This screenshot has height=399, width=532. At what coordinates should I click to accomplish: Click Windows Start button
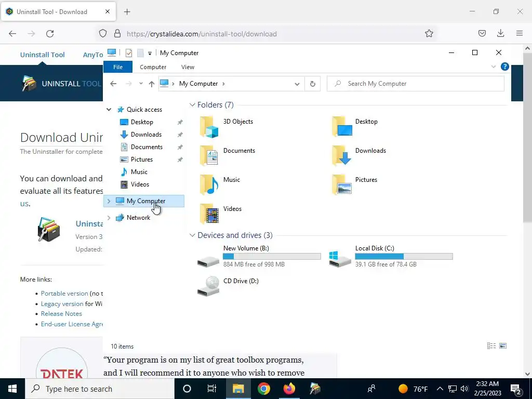(x=12, y=389)
